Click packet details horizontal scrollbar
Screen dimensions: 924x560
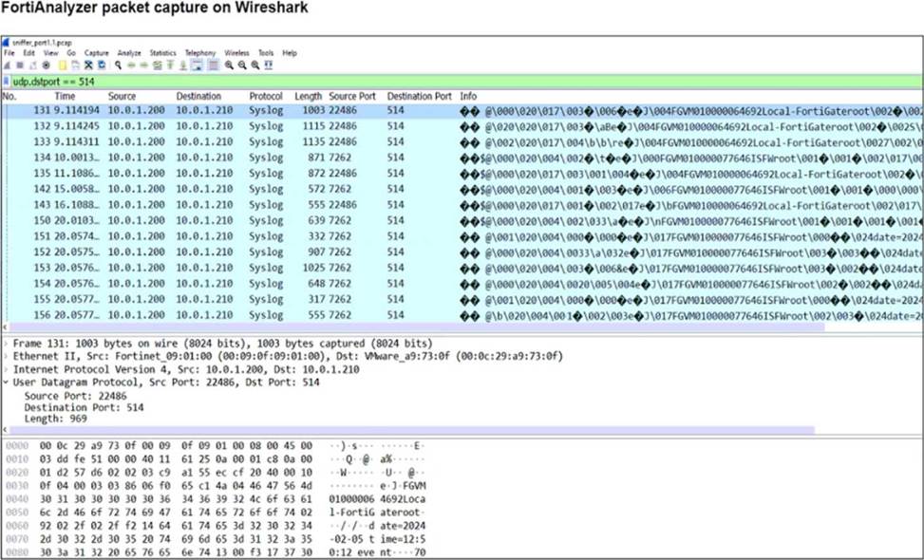[411, 431]
